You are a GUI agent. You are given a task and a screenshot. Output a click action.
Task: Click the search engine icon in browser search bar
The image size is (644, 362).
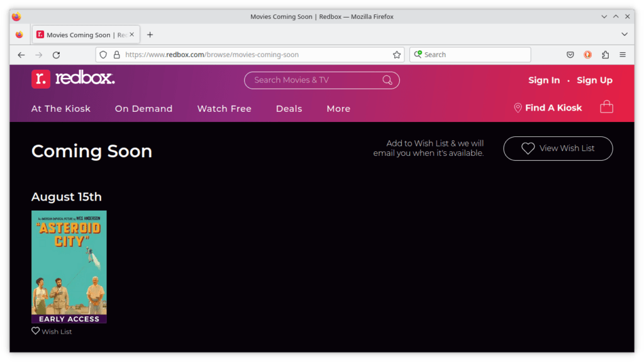coord(418,55)
